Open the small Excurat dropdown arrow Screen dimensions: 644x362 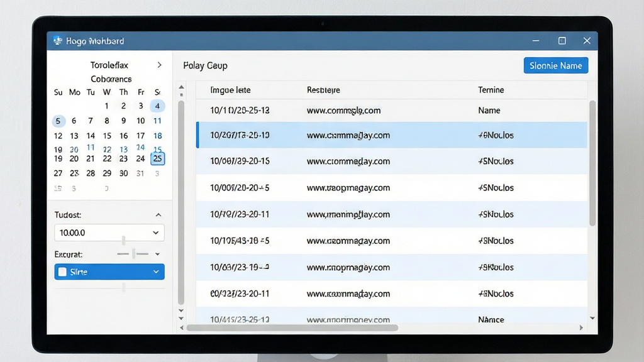coord(157,254)
